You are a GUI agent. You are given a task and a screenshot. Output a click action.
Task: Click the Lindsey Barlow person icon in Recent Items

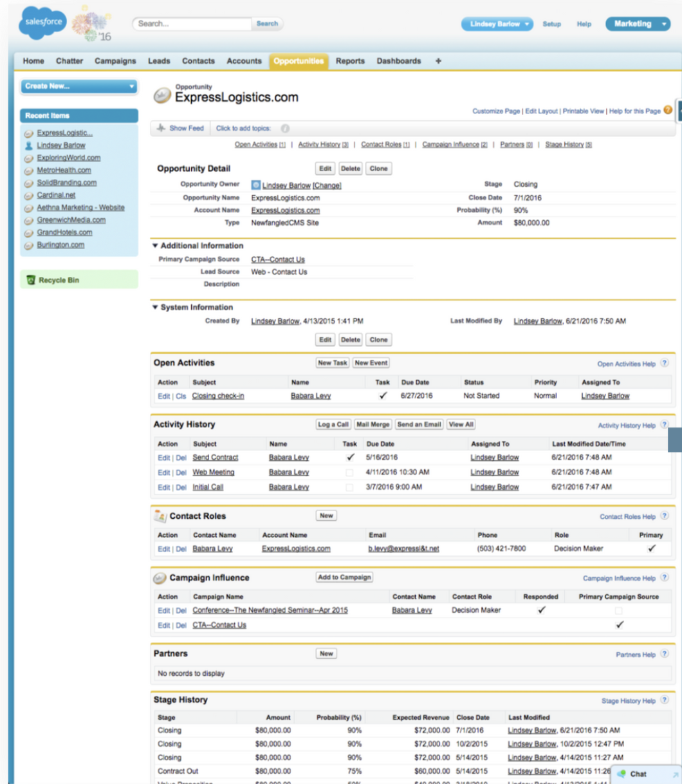pos(28,145)
